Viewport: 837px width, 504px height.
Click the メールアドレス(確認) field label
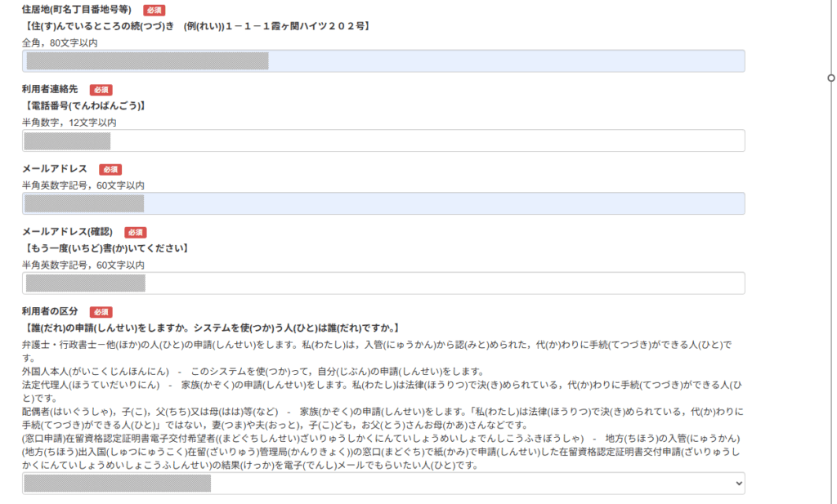(x=68, y=233)
